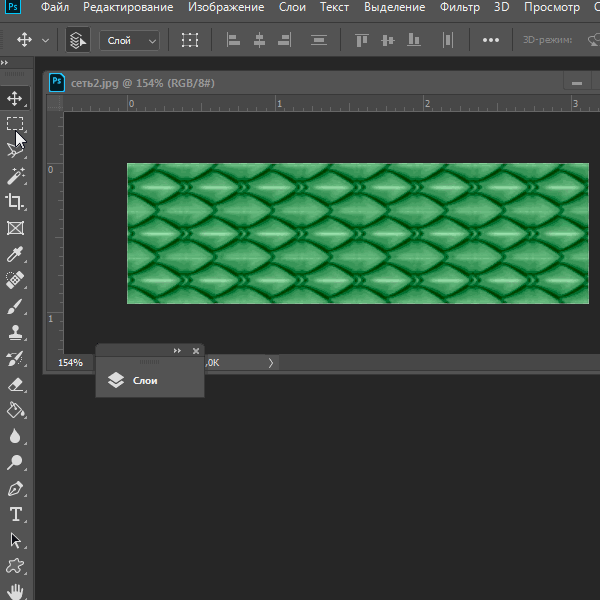
Task: Align vertical centers in the options bar
Action: point(388,40)
